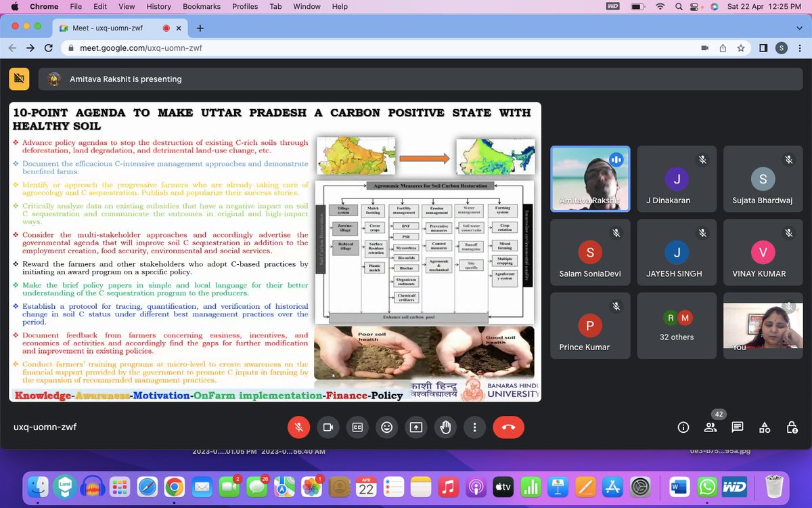The image size is (812, 508).
Task: Open Chrome's tab search chevron
Action: pyautogui.click(x=798, y=28)
